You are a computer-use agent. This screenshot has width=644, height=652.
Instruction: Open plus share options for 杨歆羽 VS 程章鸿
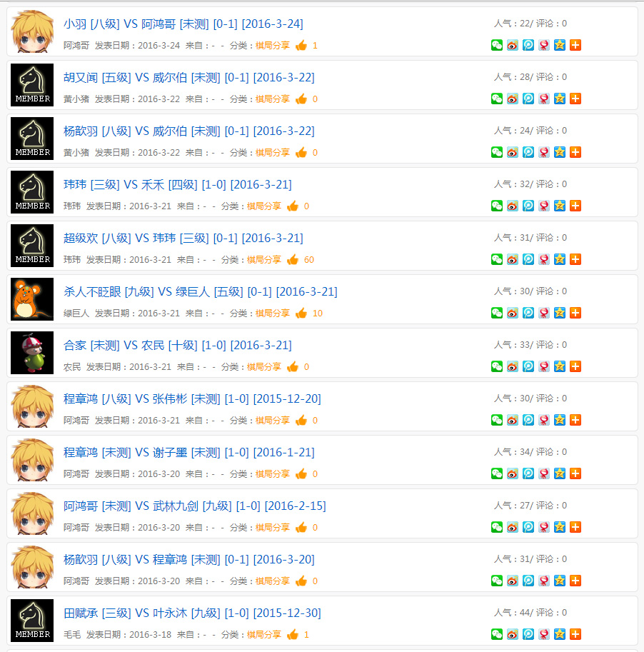[575, 581]
